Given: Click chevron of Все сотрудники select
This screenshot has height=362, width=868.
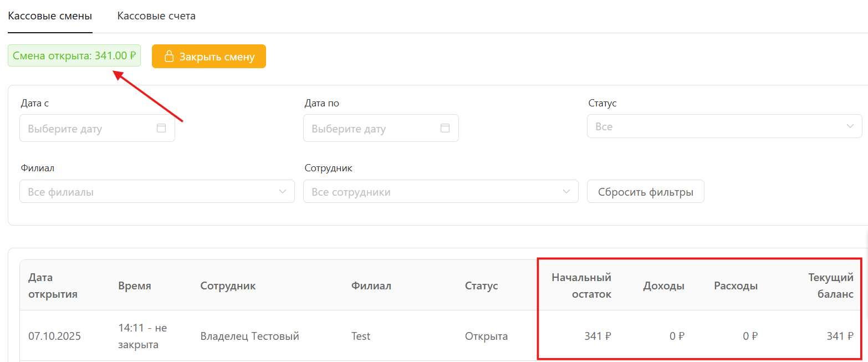Looking at the screenshot, I should coord(566,191).
